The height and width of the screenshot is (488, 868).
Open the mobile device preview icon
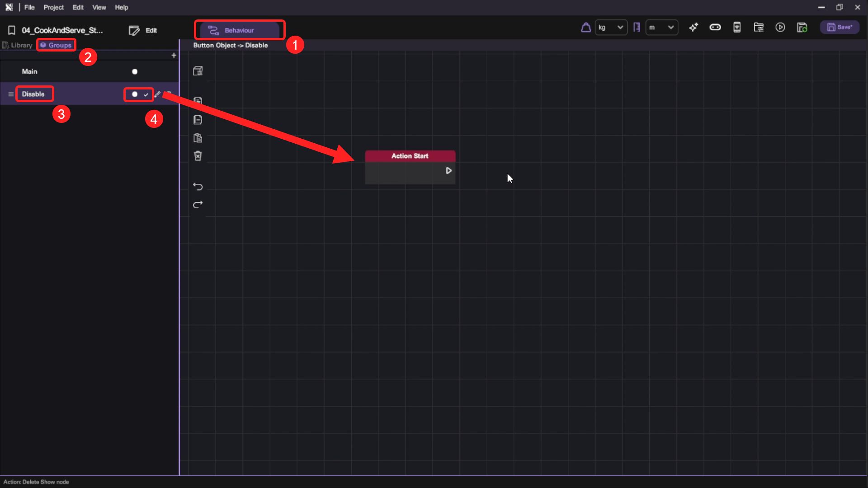point(737,28)
